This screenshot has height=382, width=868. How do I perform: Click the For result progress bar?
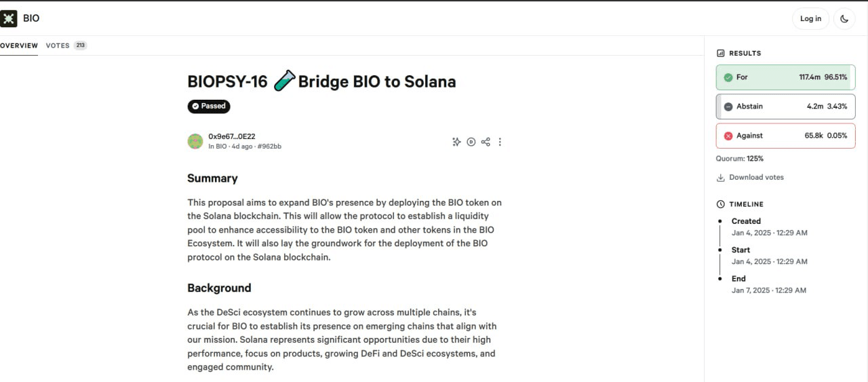(785, 77)
